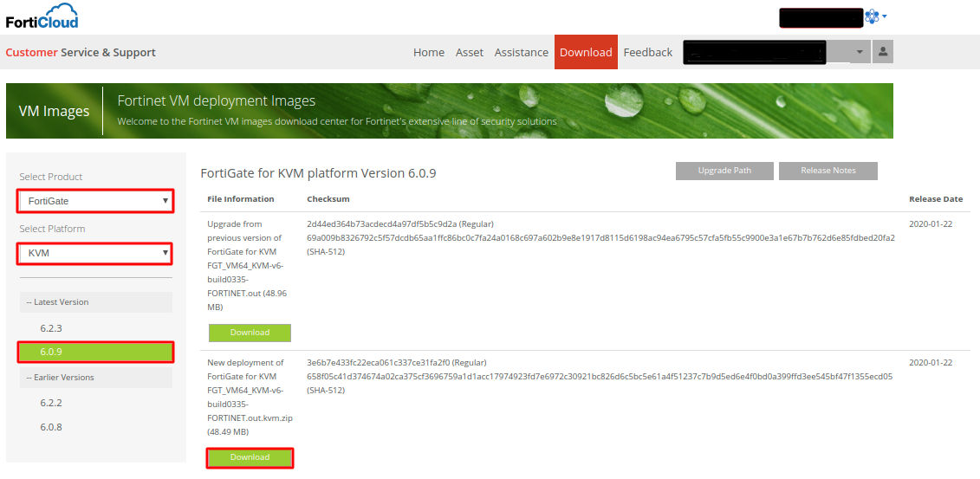Open the Feedback menu item
The height and width of the screenshot is (479, 980).
tap(648, 52)
